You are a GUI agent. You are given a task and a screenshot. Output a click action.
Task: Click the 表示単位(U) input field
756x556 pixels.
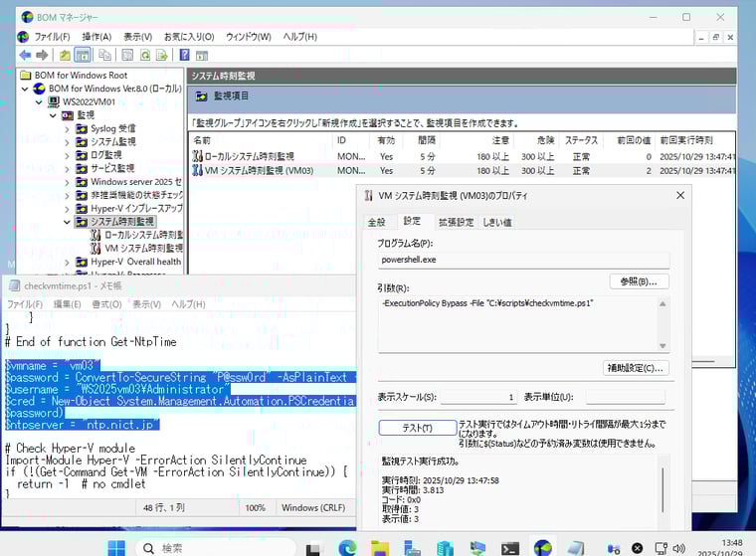pos(626,397)
